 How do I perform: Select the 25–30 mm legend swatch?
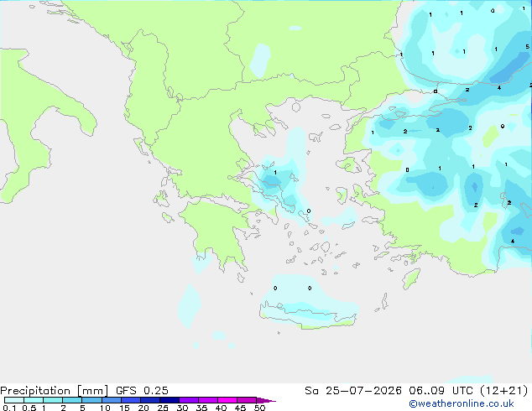pyautogui.click(x=170, y=400)
